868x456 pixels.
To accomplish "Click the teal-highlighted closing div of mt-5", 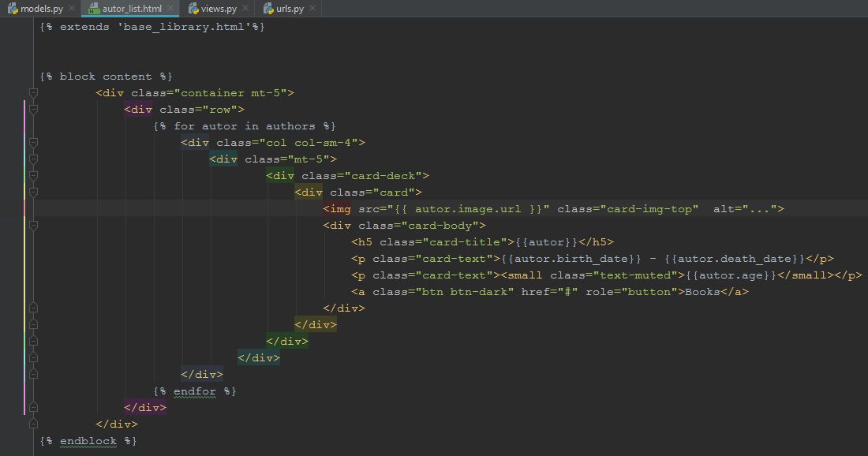I will click(259, 358).
